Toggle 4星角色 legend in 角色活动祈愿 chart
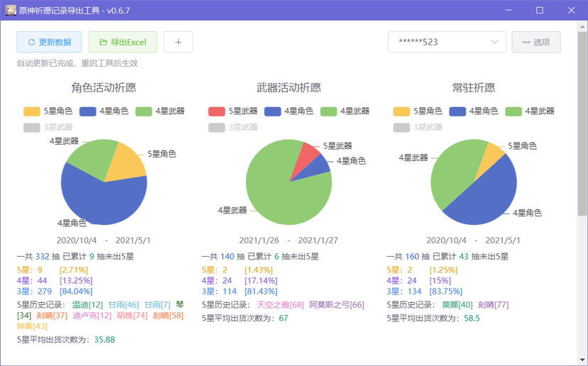 tap(104, 111)
